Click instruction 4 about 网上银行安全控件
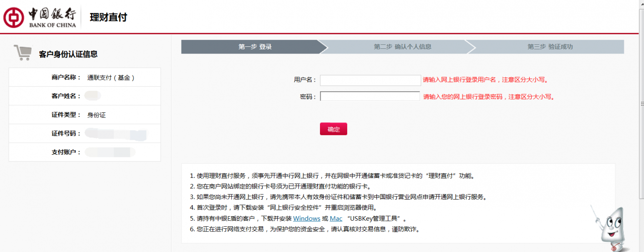644x252 pixels. click(x=283, y=208)
